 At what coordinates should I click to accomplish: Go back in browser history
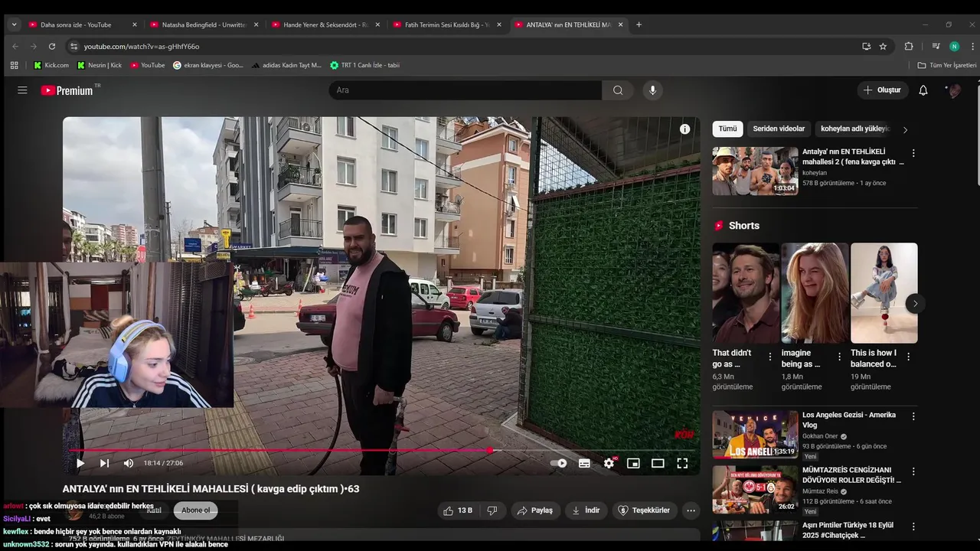15,46
